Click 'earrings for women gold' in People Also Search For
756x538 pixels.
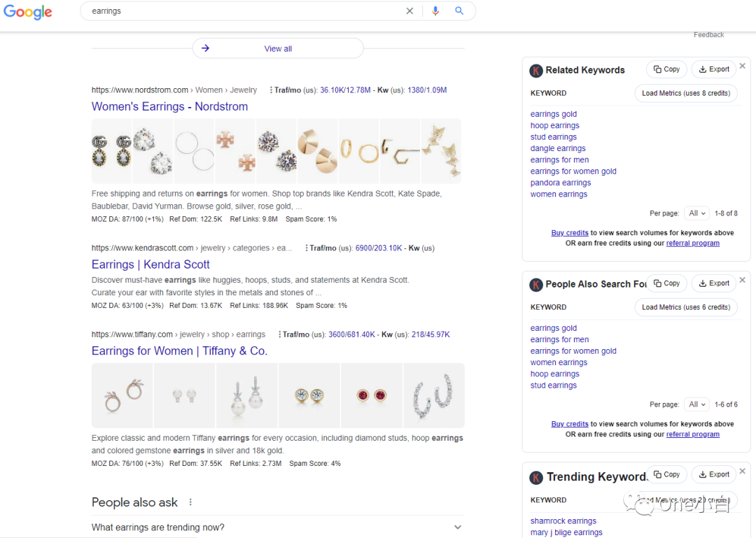(x=573, y=351)
